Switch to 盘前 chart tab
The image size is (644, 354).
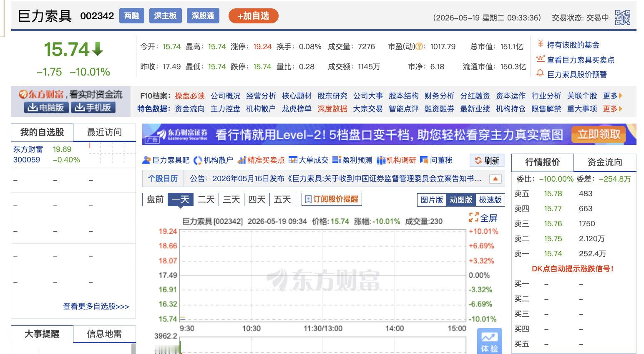[x=155, y=200]
